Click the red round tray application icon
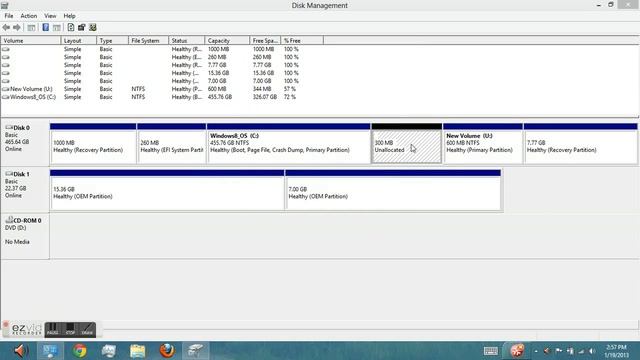This screenshot has height=360, width=640. [517, 351]
